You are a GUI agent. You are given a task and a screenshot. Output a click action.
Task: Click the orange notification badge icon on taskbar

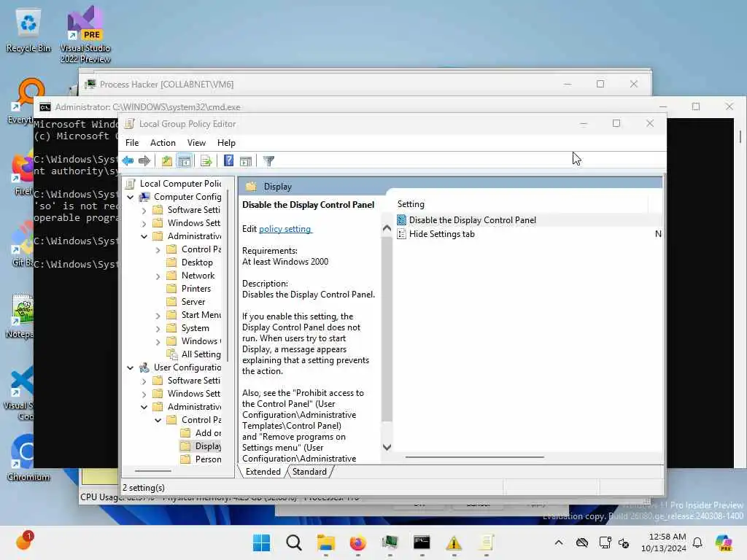click(x=24, y=541)
